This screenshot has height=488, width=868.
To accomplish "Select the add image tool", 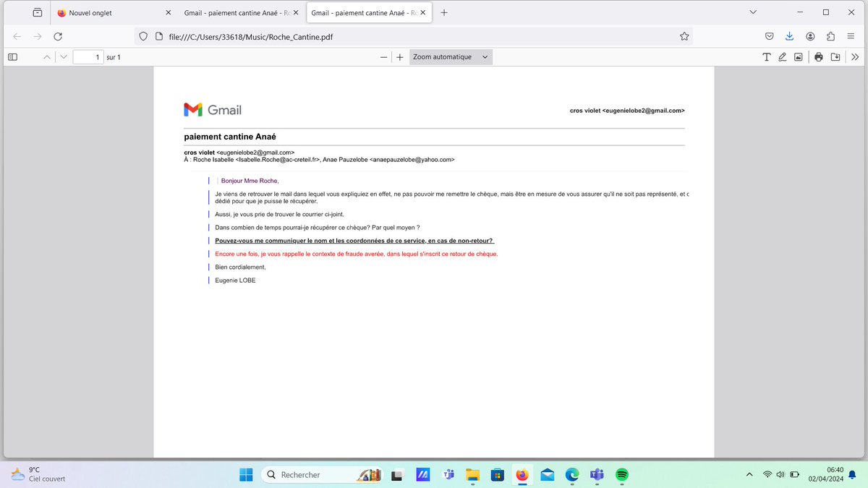I will point(799,57).
